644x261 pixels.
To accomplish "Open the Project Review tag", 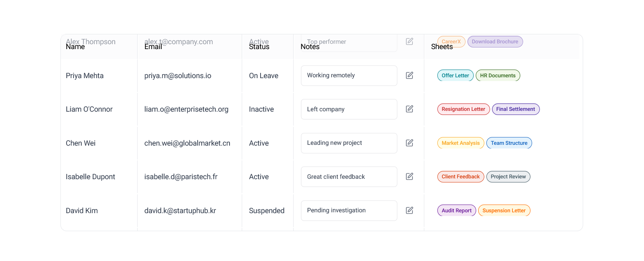I will coord(508,177).
